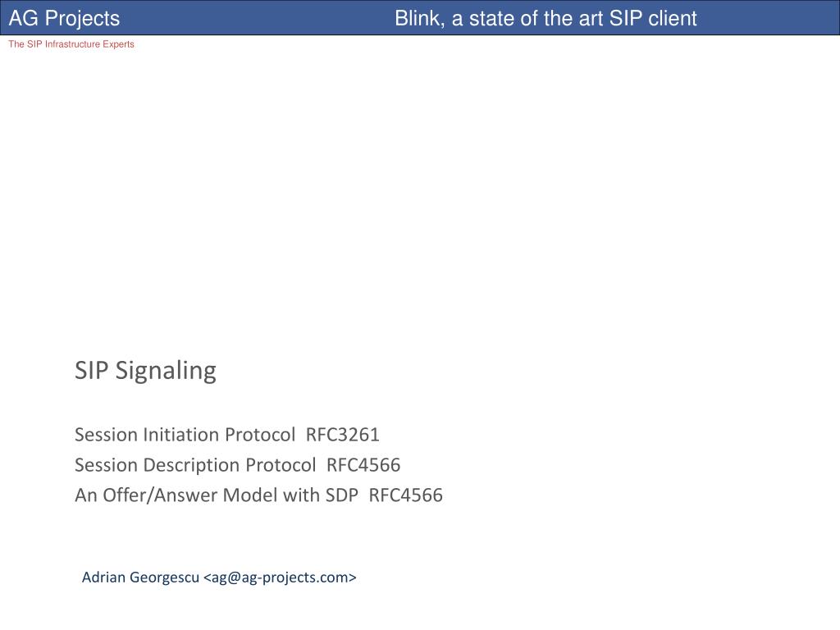Click the "Session Description Protocol" text
This screenshot has width=840, height=630.
195,465
